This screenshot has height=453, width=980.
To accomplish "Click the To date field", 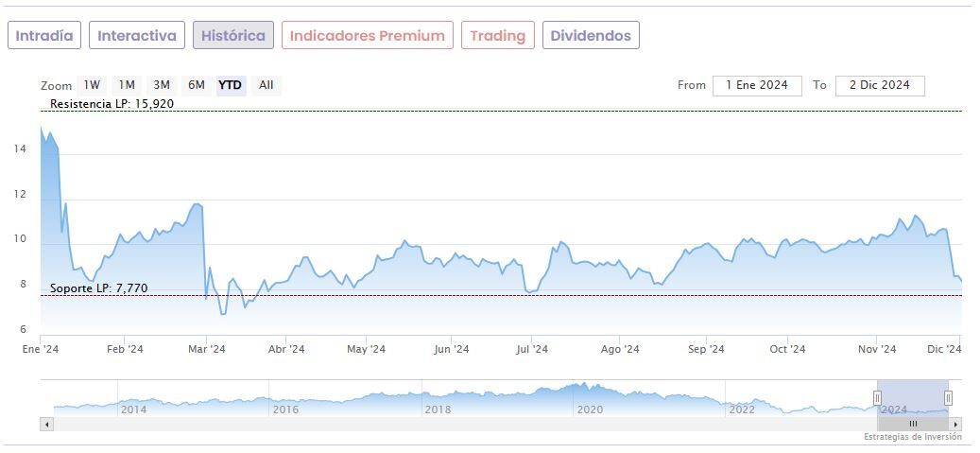I will (x=880, y=85).
